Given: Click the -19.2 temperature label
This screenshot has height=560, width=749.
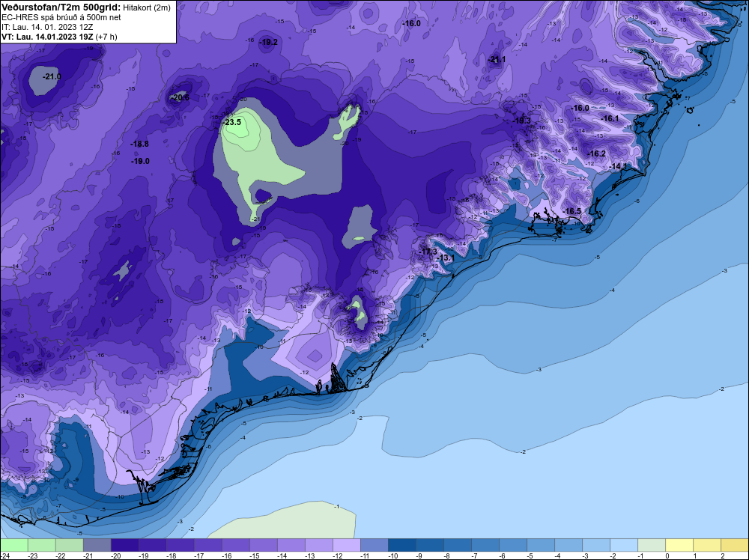Looking at the screenshot, I should (269, 42).
